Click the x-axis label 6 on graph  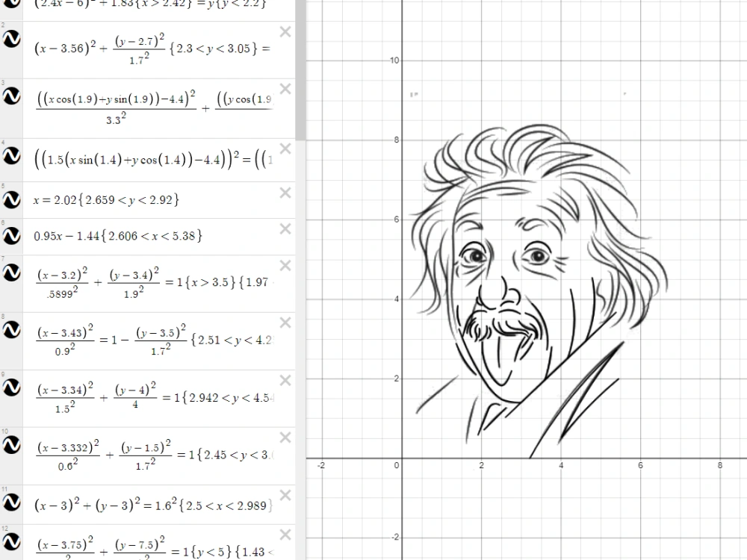pyautogui.click(x=640, y=465)
